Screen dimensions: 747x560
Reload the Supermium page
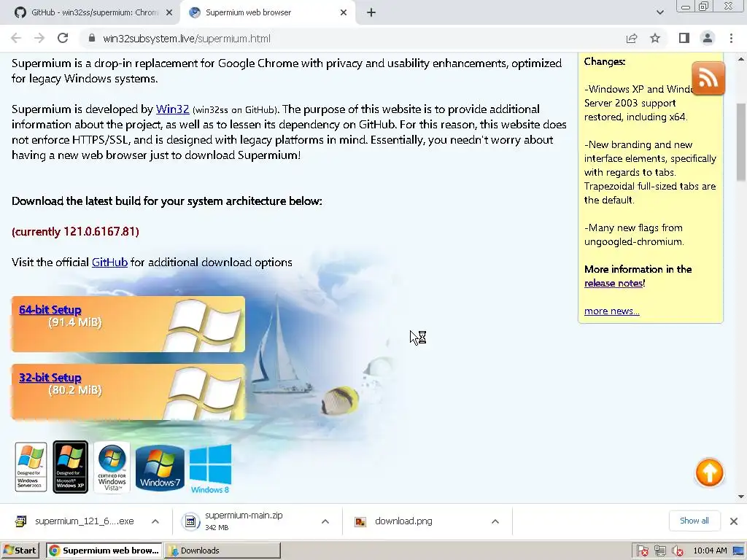(63, 38)
